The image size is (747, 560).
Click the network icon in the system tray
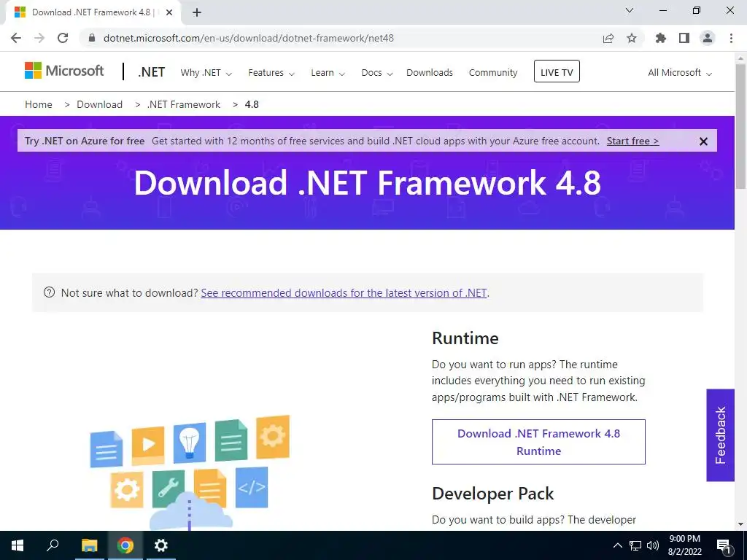635,545
